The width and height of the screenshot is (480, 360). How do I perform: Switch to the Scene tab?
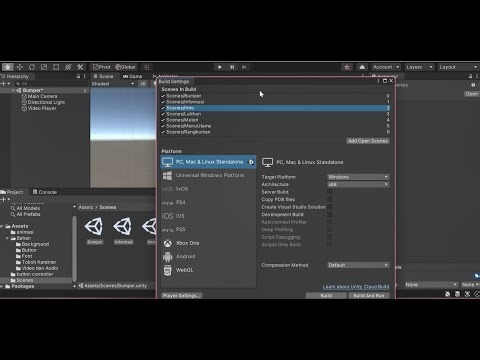tap(103, 76)
